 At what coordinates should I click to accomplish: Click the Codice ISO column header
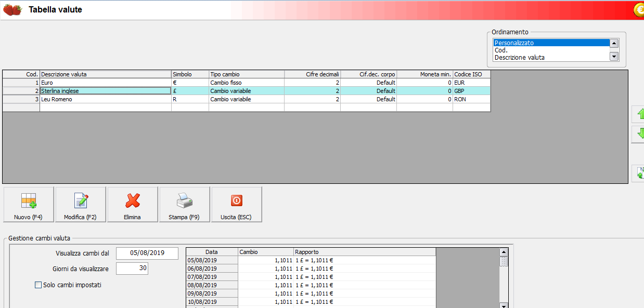tap(472, 74)
